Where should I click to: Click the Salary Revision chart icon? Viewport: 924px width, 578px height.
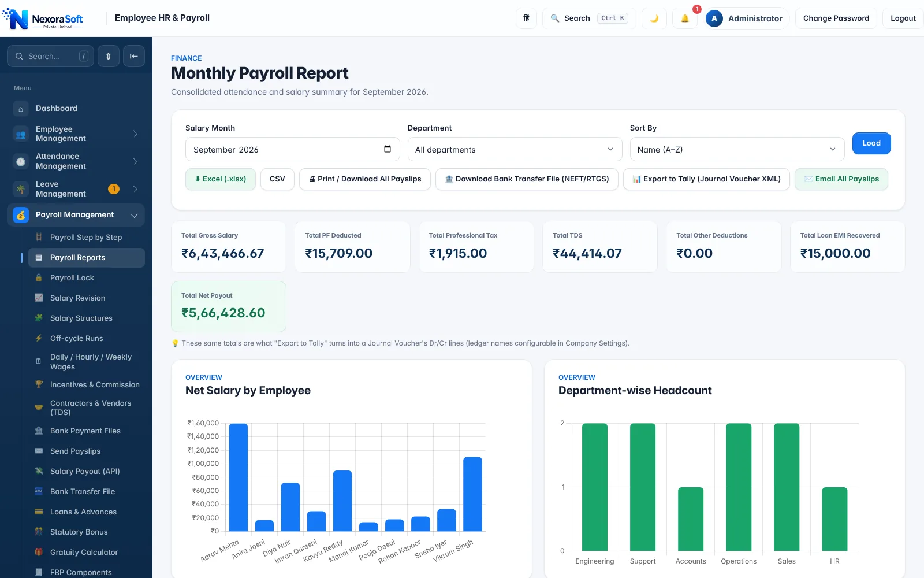[x=39, y=298]
